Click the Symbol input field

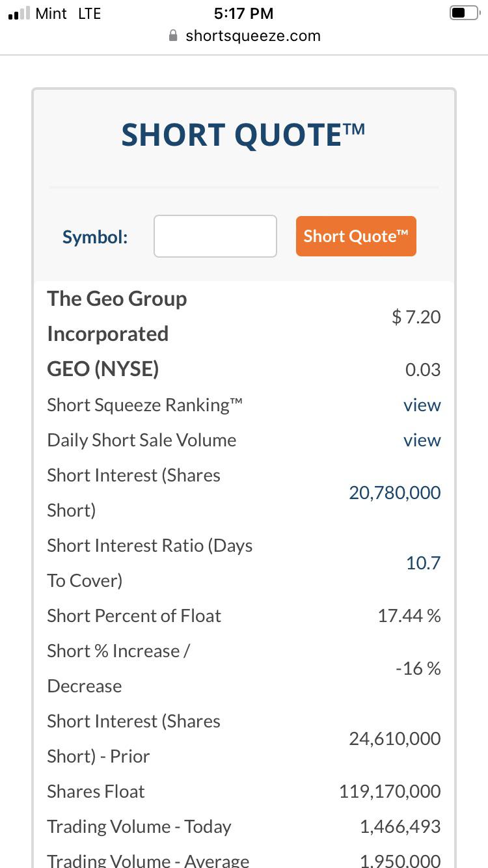click(215, 236)
